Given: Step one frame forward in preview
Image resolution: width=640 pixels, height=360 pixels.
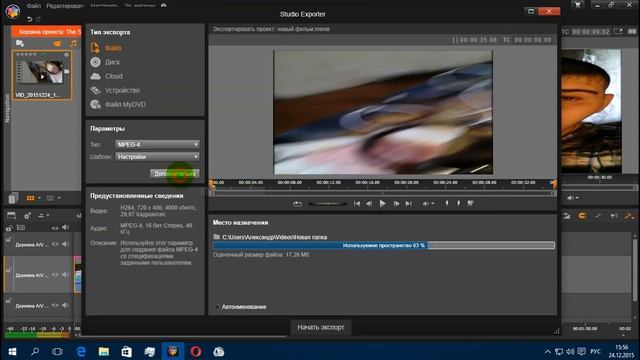Looking at the screenshot, I should (x=396, y=203).
